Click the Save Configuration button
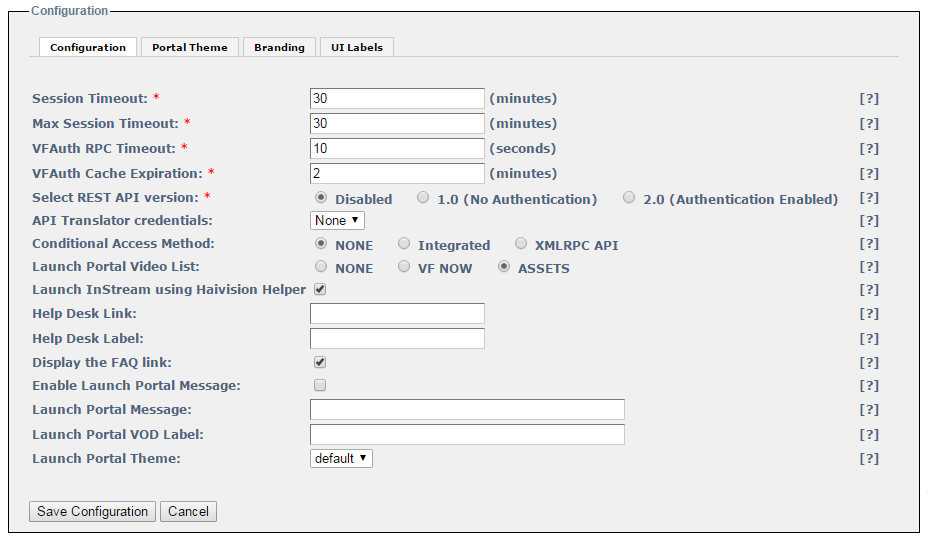This screenshot has height=539, width=928. pos(92,511)
